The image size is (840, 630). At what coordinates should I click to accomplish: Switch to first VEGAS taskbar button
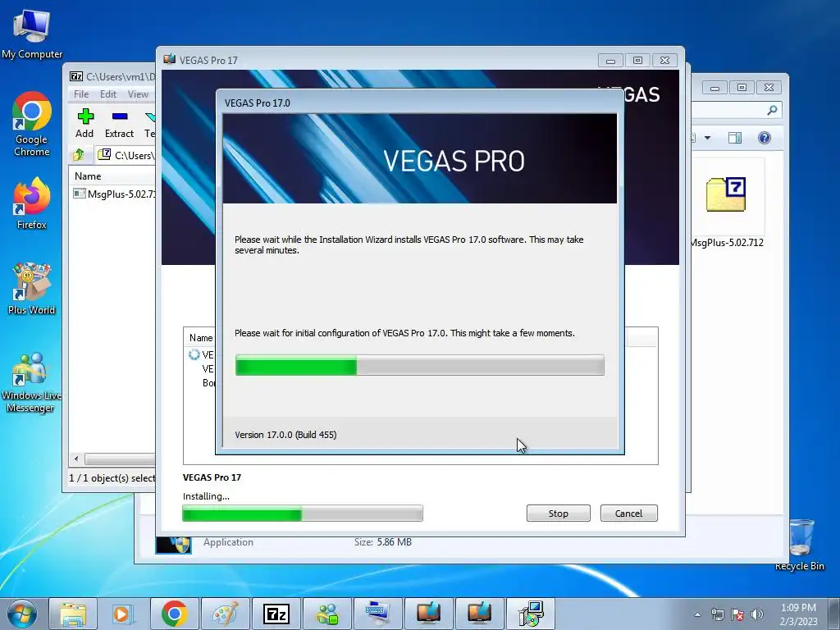click(428, 614)
